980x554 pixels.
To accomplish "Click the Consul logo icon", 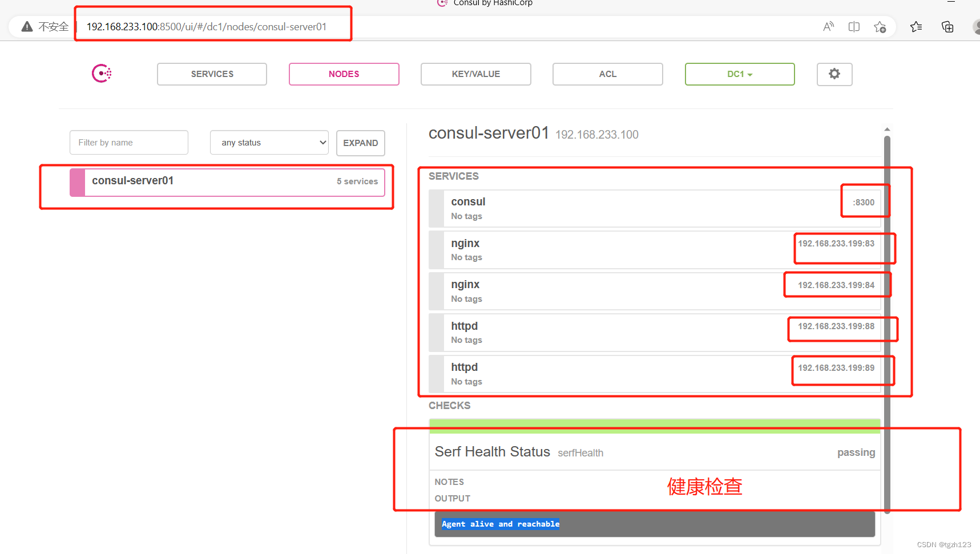I will [102, 73].
